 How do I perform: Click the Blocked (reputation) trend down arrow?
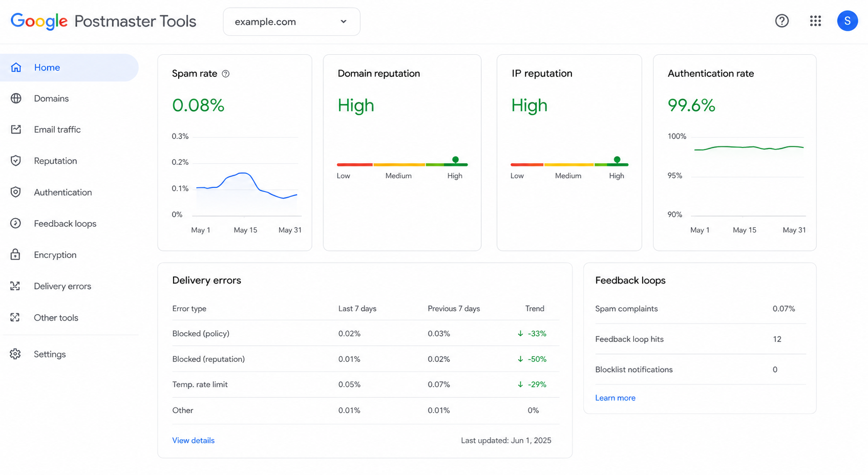pyautogui.click(x=520, y=359)
